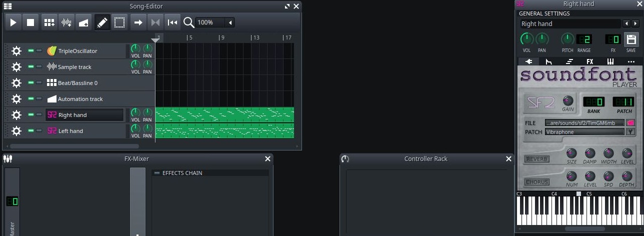Click the Song-Editor window menu icon
Viewport: 644px width, 236px height.
7,6
